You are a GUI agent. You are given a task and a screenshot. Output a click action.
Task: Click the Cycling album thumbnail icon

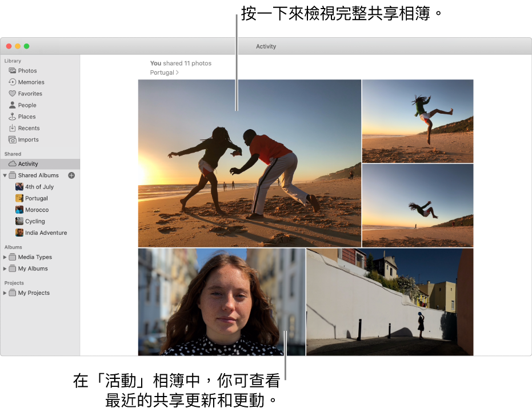[19, 221]
